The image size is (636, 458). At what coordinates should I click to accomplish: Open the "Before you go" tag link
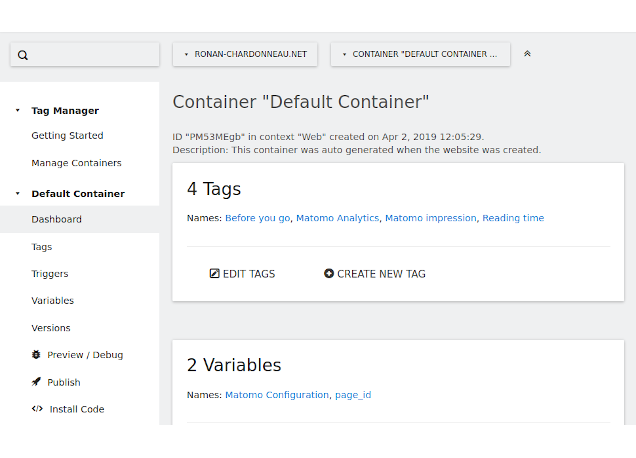257,218
